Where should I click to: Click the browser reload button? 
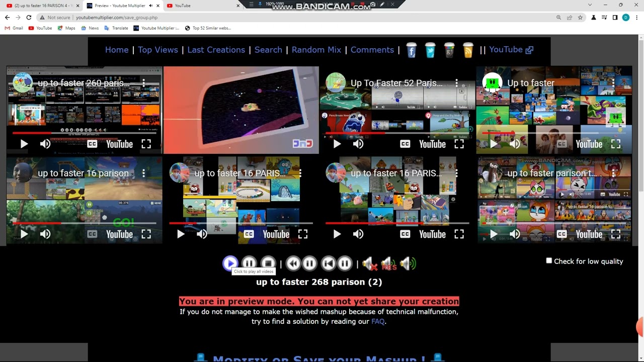point(29,18)
